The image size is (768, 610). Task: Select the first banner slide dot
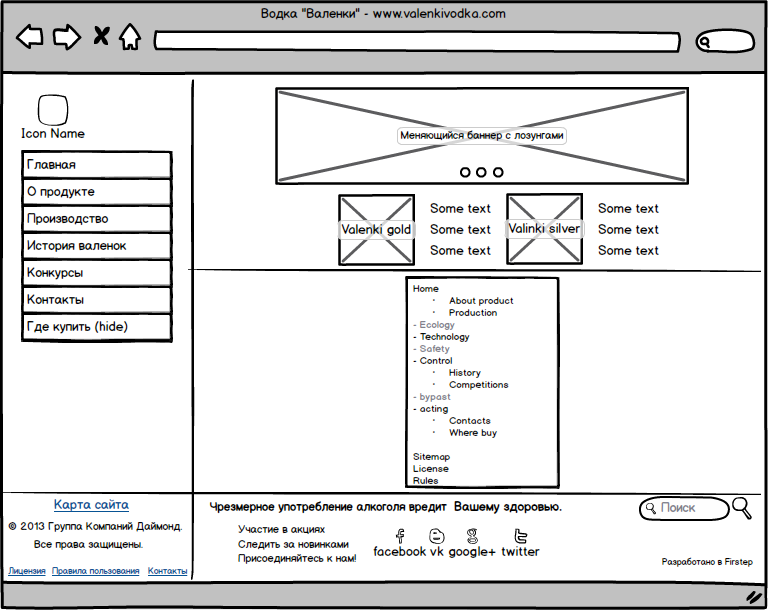[465, 172]
